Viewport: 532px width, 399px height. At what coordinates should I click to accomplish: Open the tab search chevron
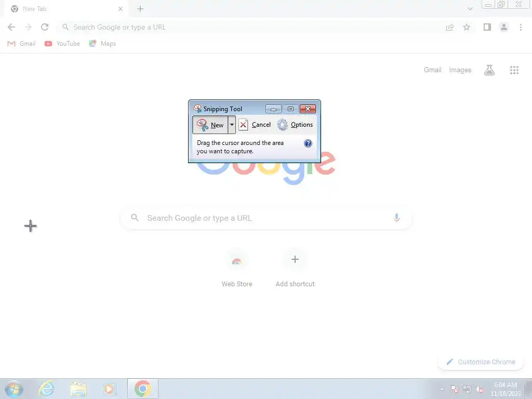(x=470, y=9)
